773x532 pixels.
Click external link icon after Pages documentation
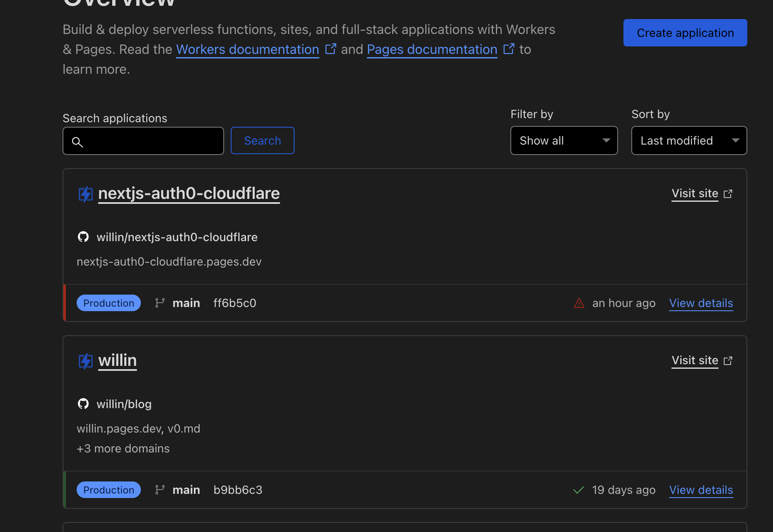coord(509,49)
